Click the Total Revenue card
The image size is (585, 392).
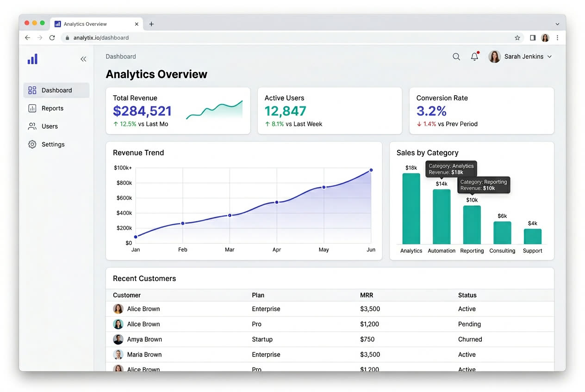[x=178, y=110]
